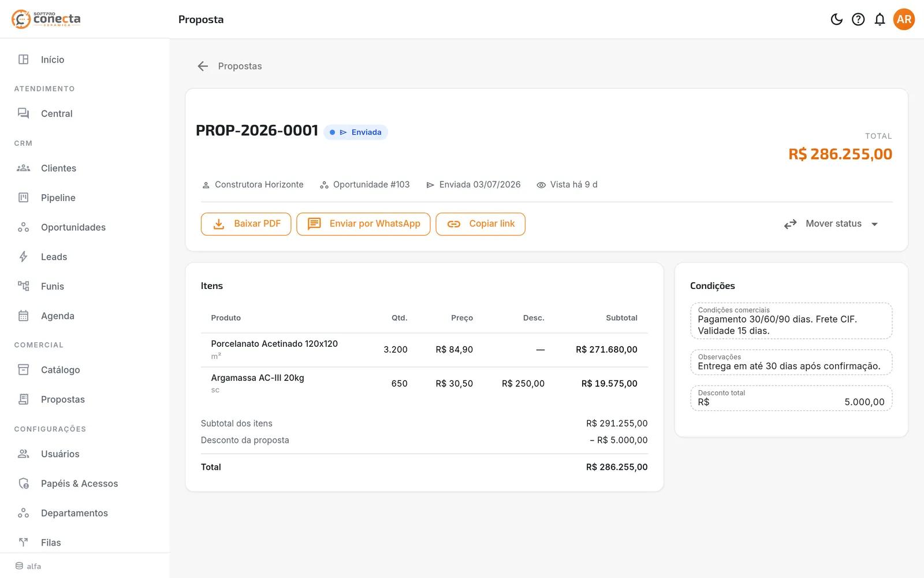924x578 pixels.
Task: Click the Departamentos sidebar icon
Action: [x=23, y=513]
